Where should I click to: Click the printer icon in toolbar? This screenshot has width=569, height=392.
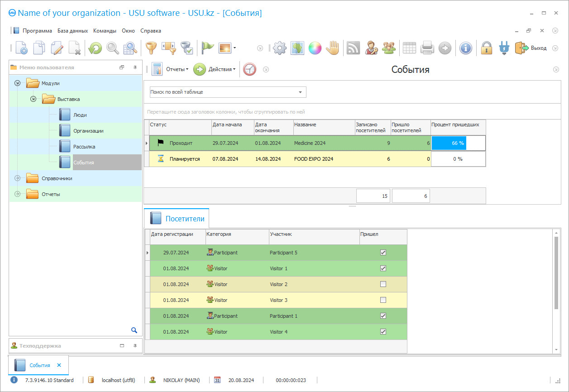[x=427, y=48]
